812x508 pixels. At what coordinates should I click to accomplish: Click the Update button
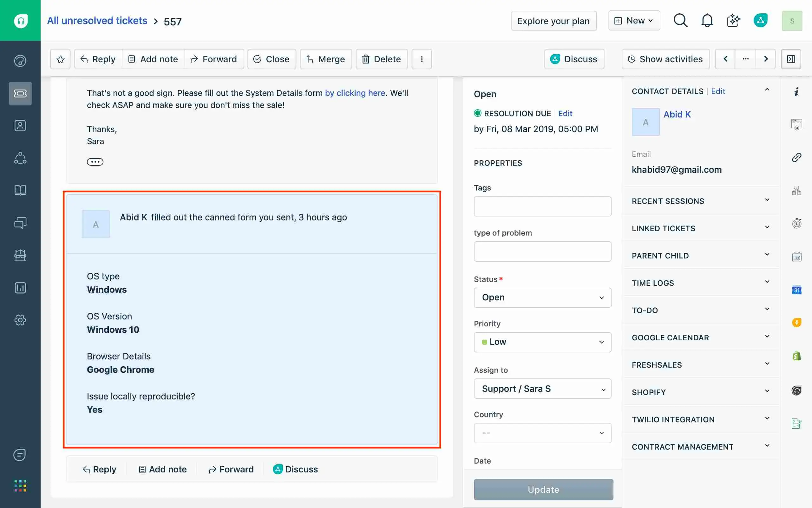click(543, 489)
